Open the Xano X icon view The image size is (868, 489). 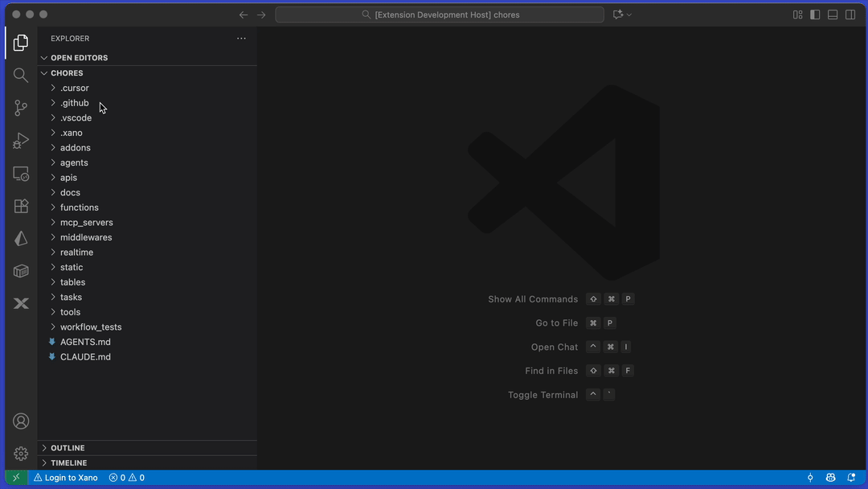[20, 303]
